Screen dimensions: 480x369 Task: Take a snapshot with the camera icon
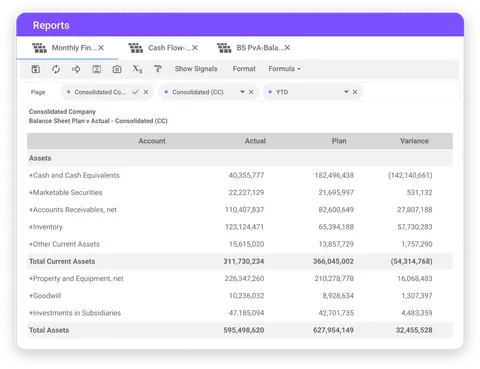[117, 69]
